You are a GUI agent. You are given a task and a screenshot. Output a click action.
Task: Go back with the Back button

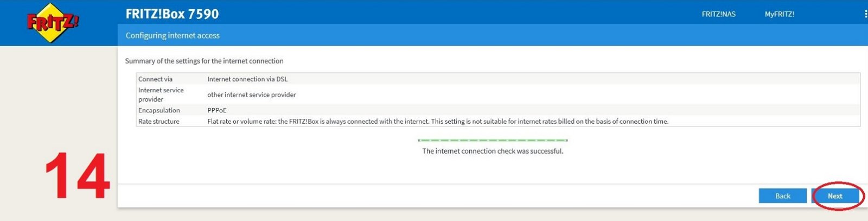(782, 196)
